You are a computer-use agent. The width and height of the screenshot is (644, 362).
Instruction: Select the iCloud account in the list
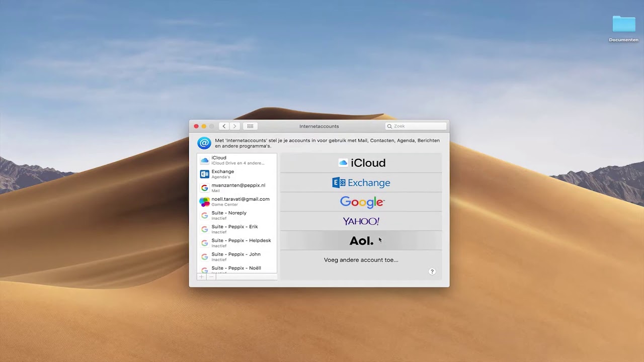237,160
